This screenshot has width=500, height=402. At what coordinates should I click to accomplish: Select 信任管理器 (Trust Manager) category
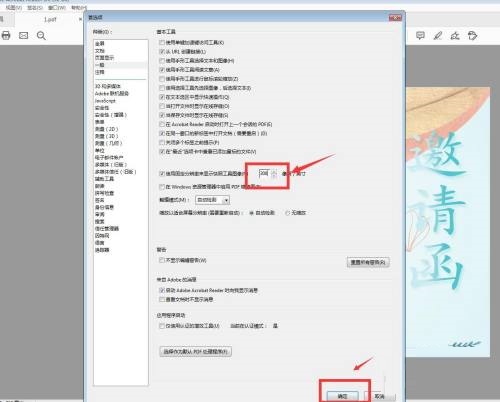(x=107, y=229)
